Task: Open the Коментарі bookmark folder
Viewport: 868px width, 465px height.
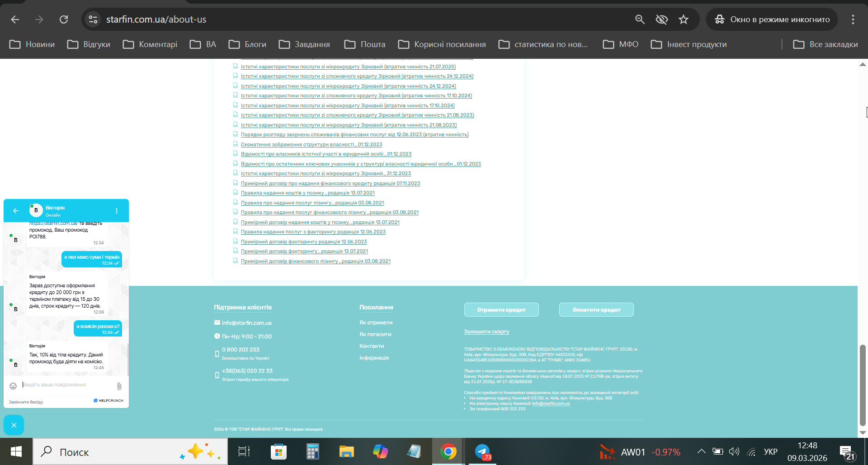Action: 150,44
